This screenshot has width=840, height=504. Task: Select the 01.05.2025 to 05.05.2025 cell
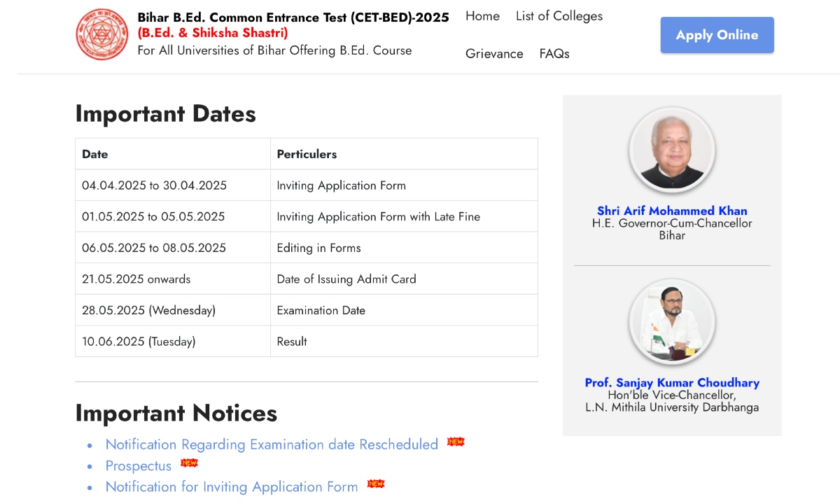click(173, 216)
